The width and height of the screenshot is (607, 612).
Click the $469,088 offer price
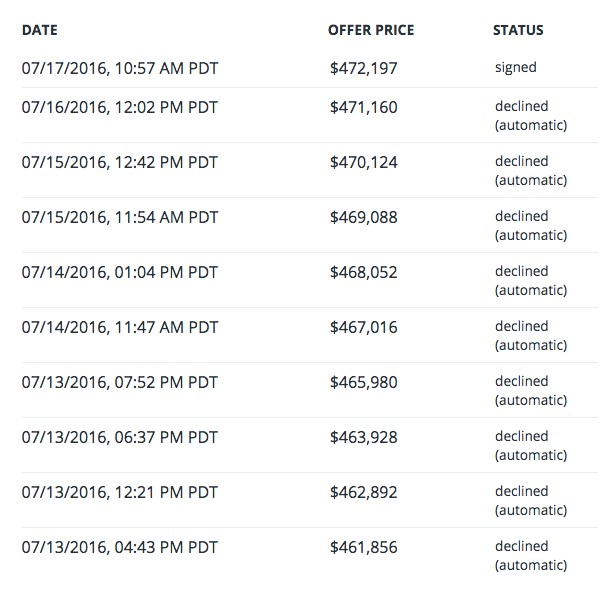click(362, 216)
